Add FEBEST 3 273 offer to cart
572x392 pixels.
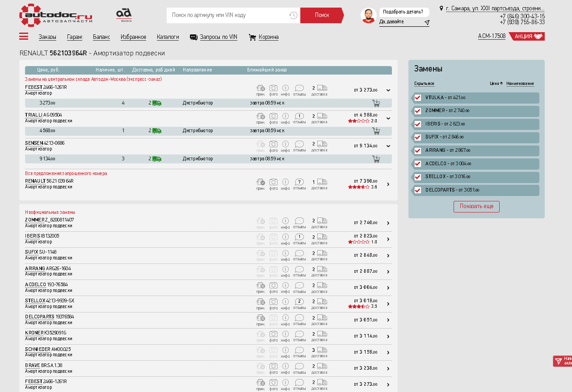coord(376,103)
